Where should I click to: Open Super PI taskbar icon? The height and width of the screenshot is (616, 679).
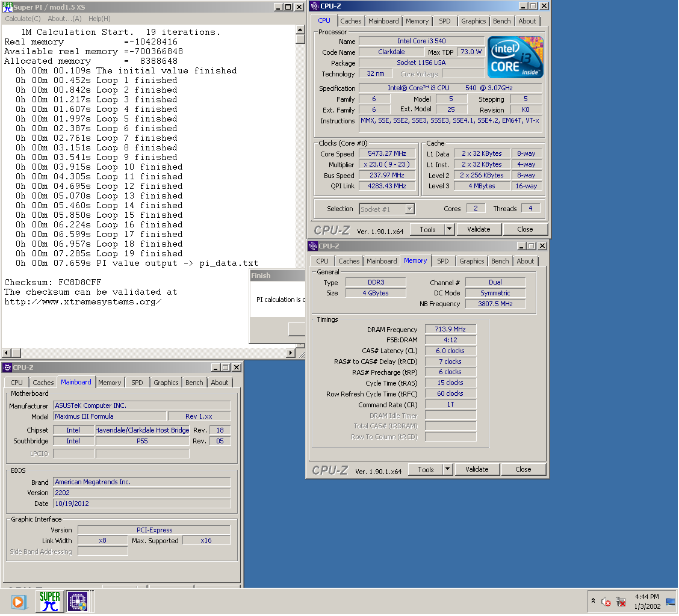pyautogui.click(x=50, y=602)
